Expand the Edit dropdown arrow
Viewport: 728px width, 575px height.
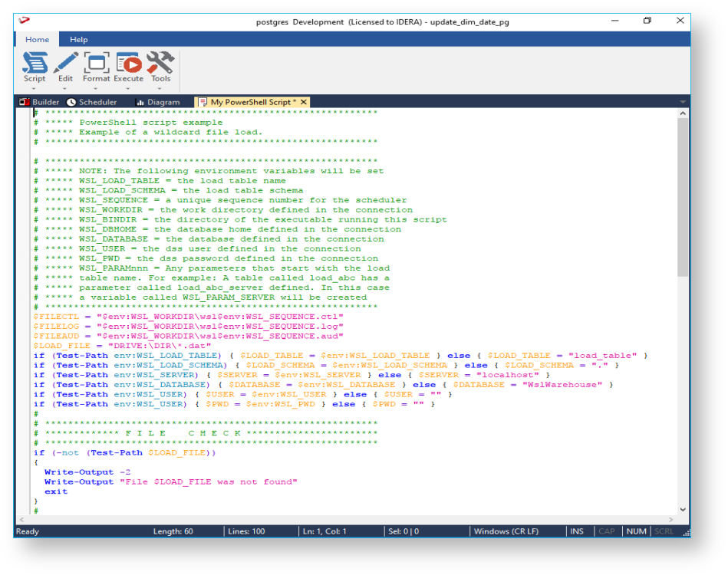coord(65,88)
